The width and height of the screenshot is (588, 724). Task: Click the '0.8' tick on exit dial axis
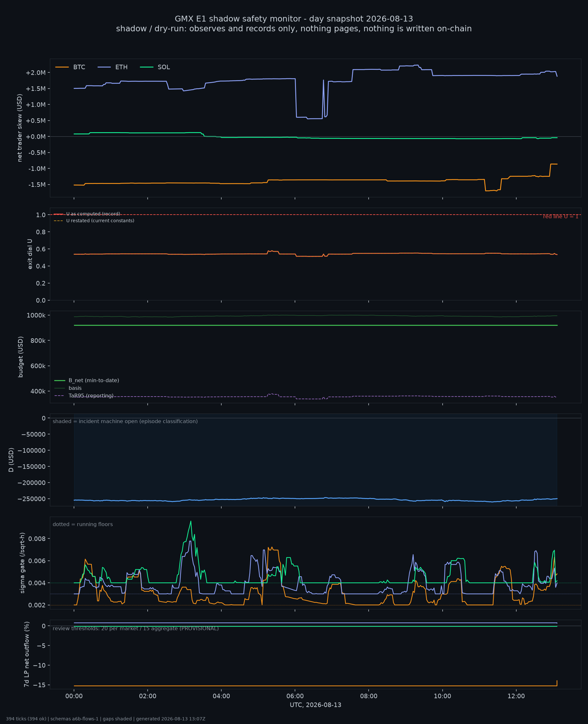41,232
